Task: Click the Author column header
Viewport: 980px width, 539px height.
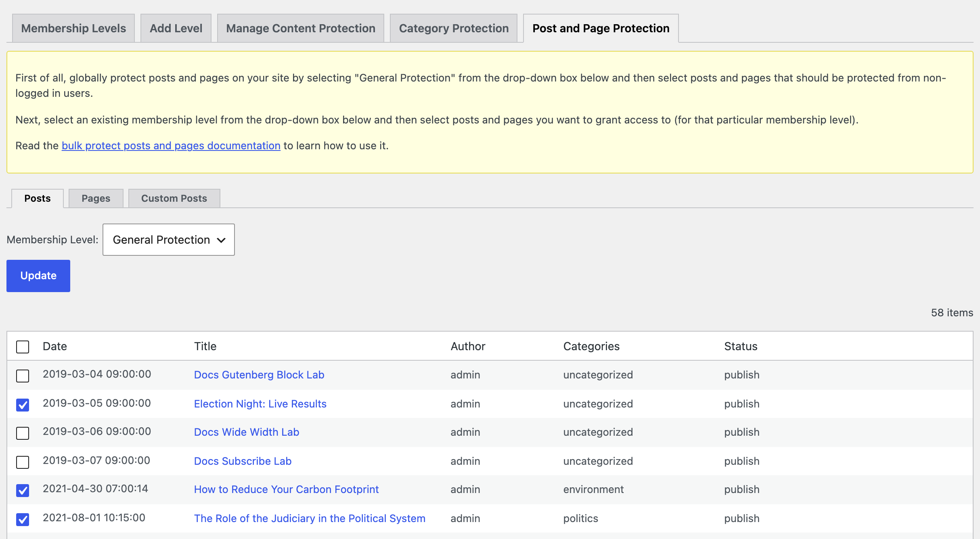Action: pyautogui.click(x=468, y=346)
